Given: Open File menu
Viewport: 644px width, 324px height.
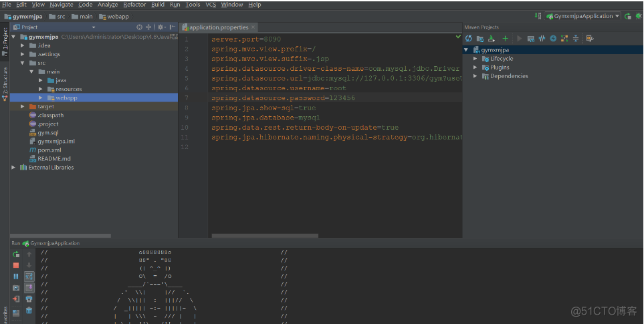Looking at the screenshot, I should 7,5.
